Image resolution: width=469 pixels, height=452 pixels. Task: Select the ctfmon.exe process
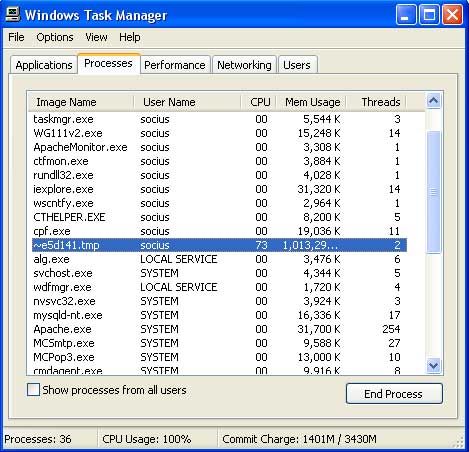pyautogui.click(x=219, y=161)
